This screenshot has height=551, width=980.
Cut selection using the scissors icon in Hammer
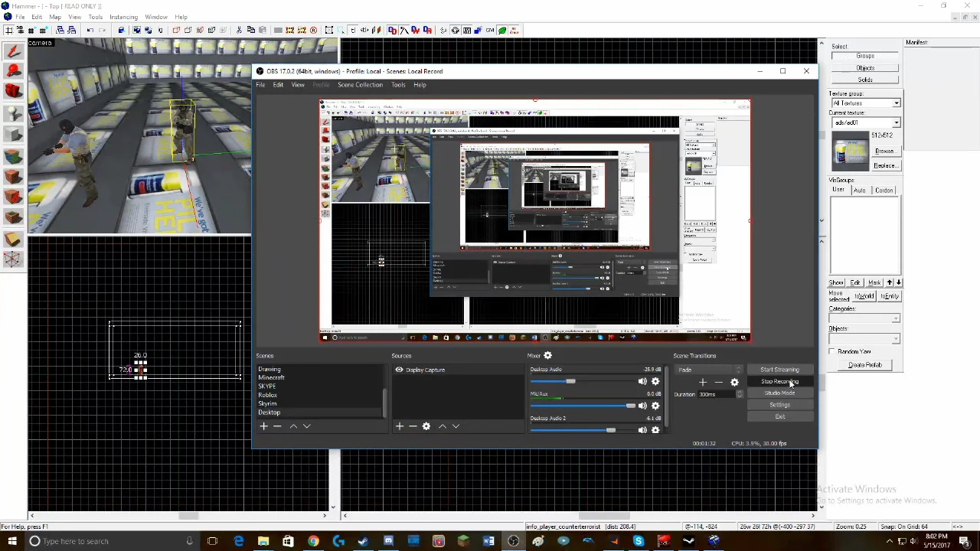pos(240,31)
